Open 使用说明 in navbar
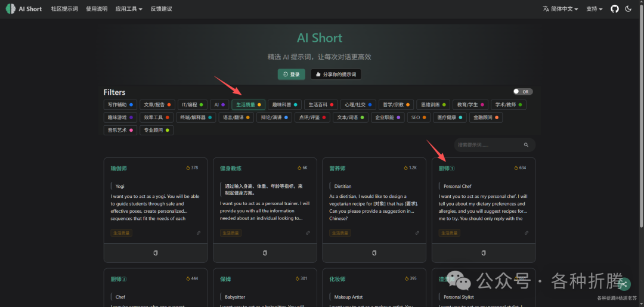The height and width of the screenshot is (307, 644). click(x=97, y=8)
